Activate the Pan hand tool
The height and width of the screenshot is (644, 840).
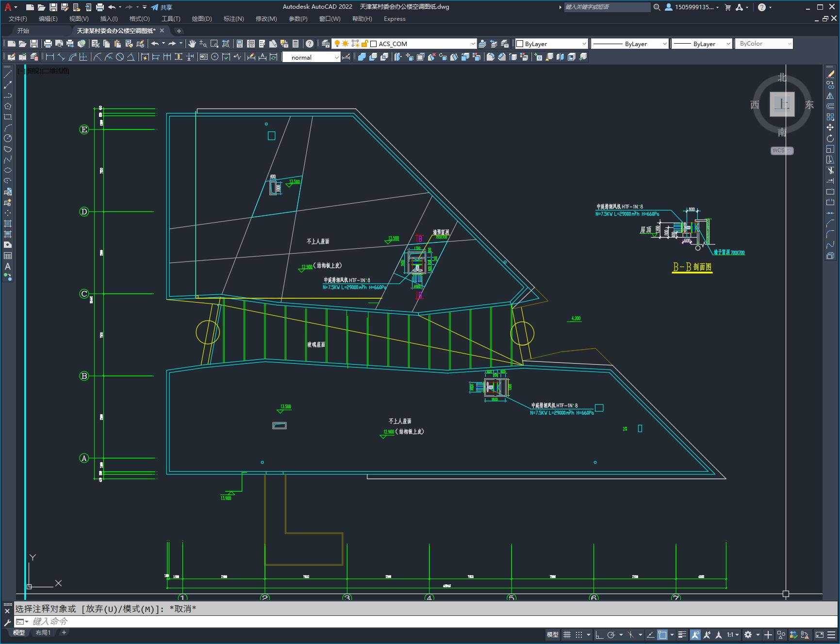(x=192, y=44)
